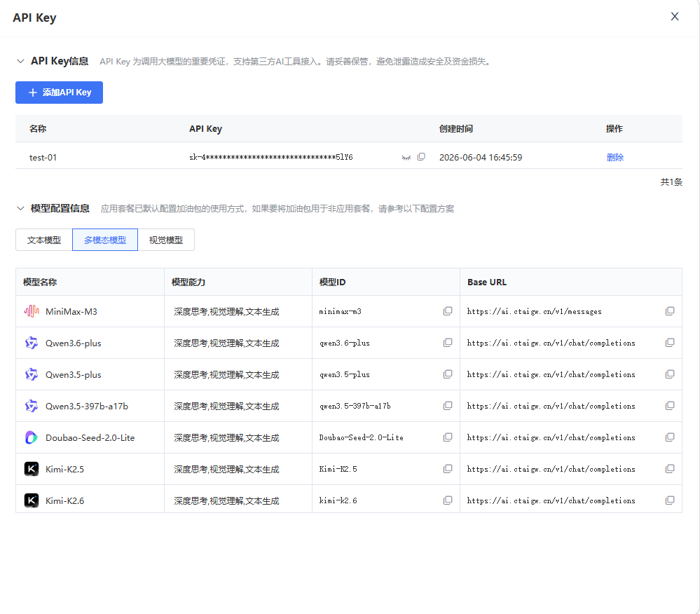Click the MiniMax-M3 capability text

[226, 312]
